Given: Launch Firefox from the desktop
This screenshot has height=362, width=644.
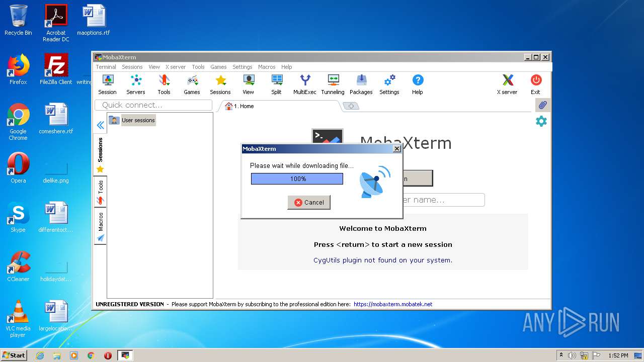Looking at the screenshot, I should [18, 69].
